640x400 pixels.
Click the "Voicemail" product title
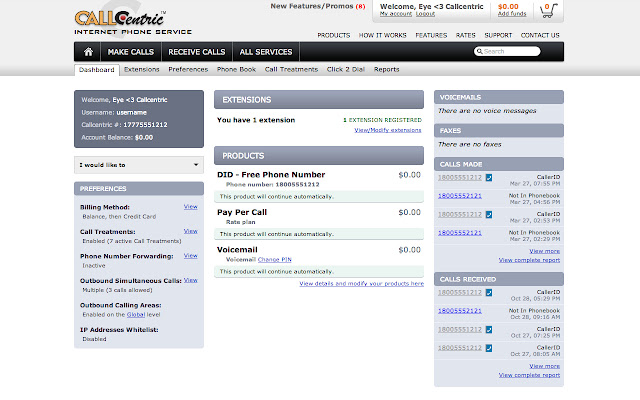coord(237,250)
